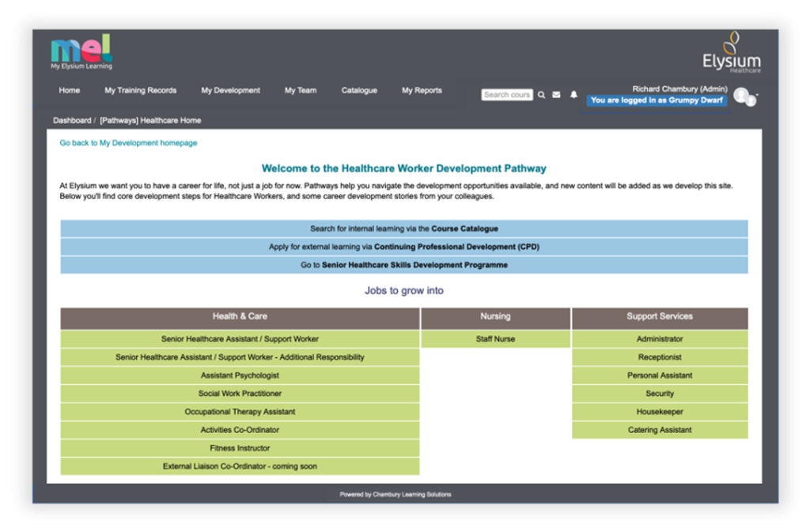Click the Dashboard breadcrumb link
The image size is (810, 532).
[x=72, y=121]
